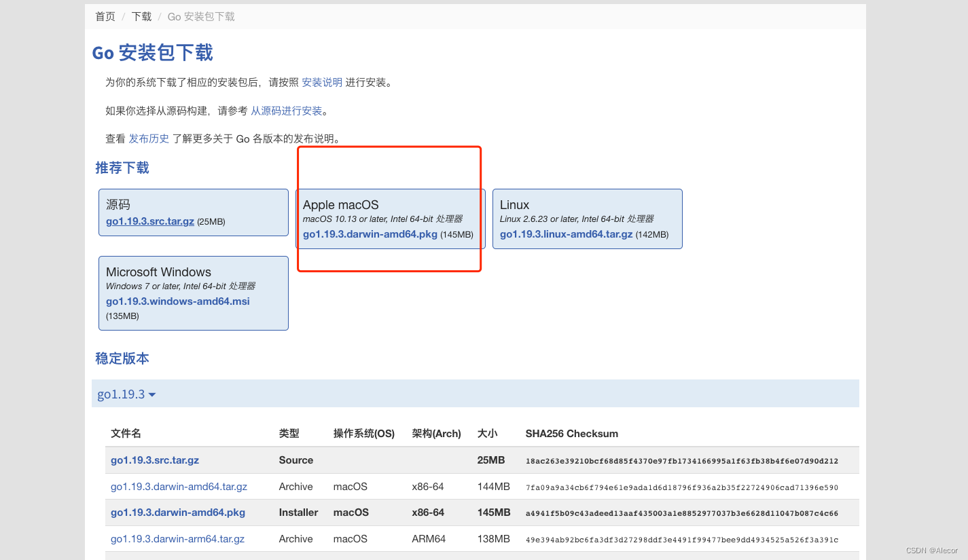
Task: Open the 下载 breadcrumb link
Action: (x=142, y=16)
